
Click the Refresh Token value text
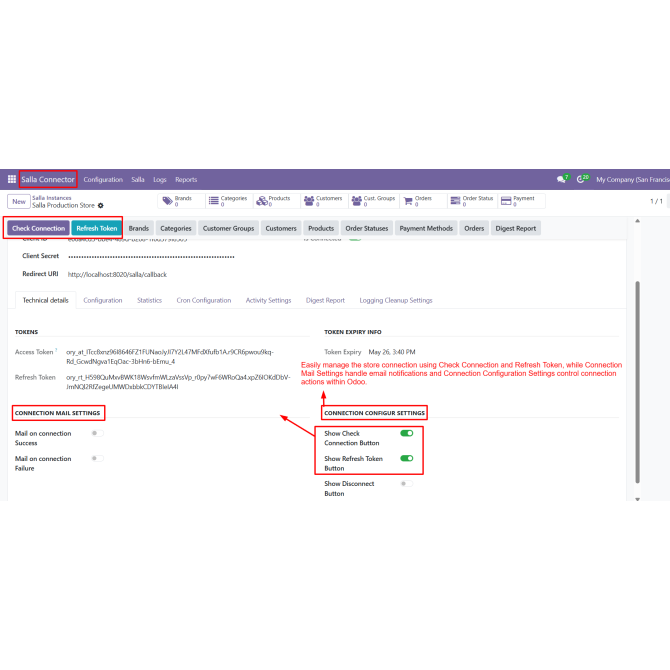178,382
